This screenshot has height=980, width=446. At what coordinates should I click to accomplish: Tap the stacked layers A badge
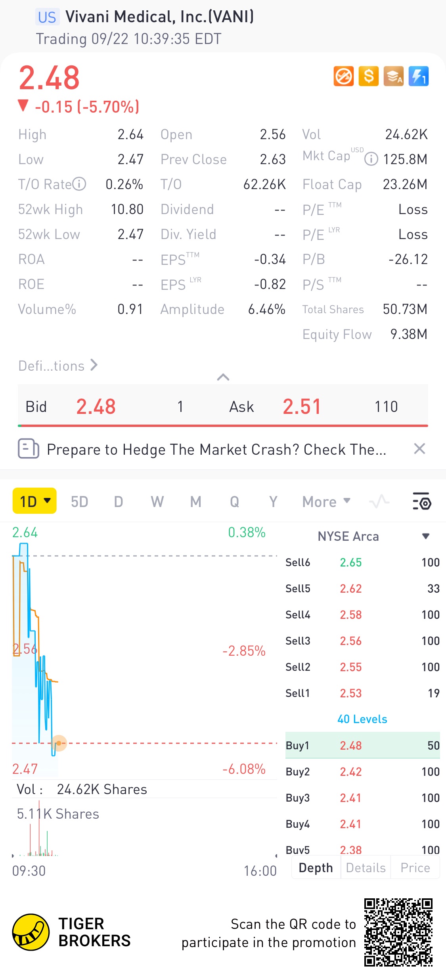pyautogui.click(x=393, y=76)
